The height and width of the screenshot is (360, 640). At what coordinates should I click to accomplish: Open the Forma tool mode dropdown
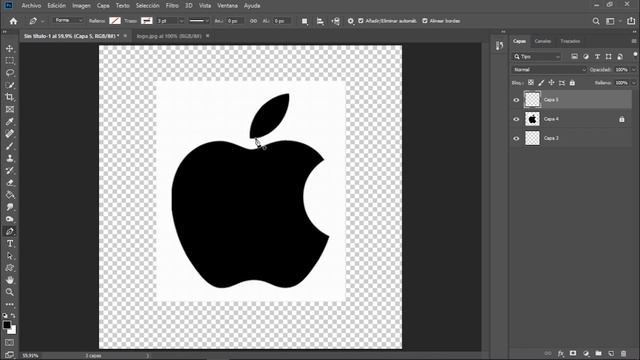[x=68, y=20]
